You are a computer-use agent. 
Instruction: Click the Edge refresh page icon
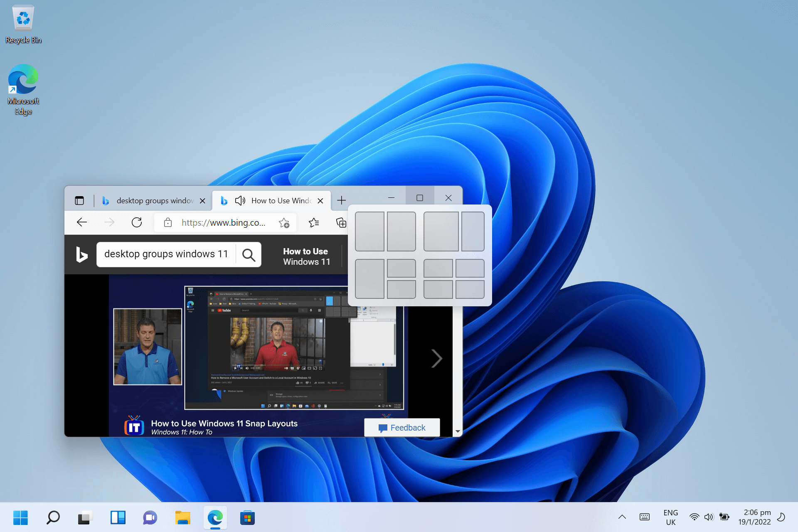(x=137, y=222)
